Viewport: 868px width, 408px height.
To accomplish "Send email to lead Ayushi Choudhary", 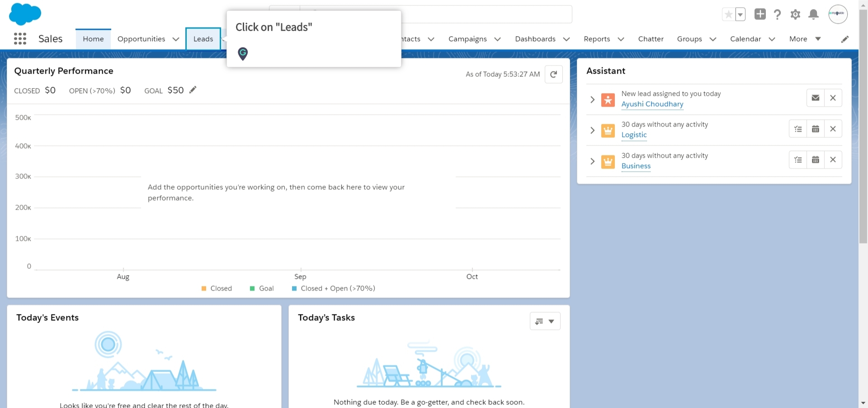I will click(815, 98).
